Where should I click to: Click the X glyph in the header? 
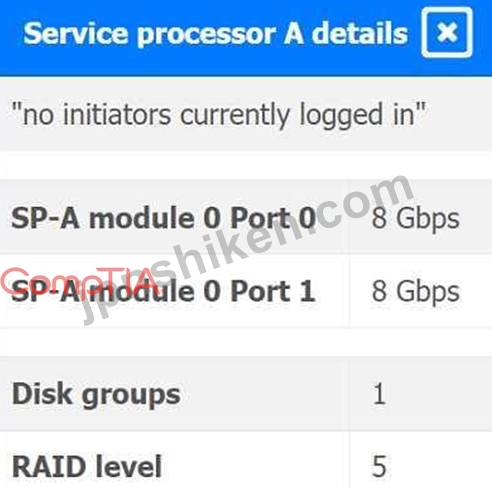(447, 32)
